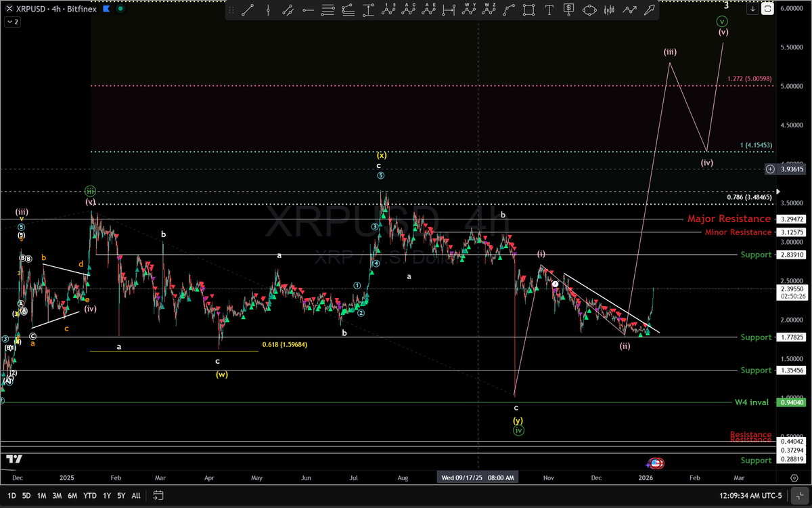Image resolution: width=812 pixels, height=508 pixels.
Task: Click the Minor Resistance label
Action: click(738, 232)
